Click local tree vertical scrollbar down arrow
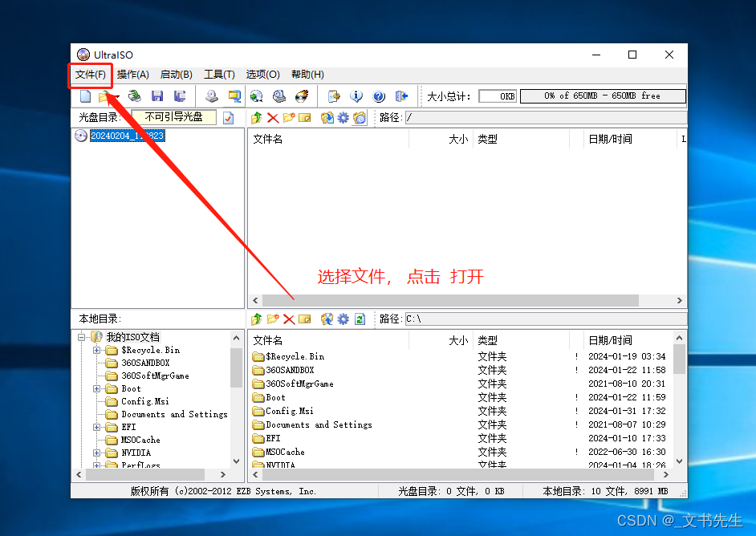756x536 pixels. 236,461
